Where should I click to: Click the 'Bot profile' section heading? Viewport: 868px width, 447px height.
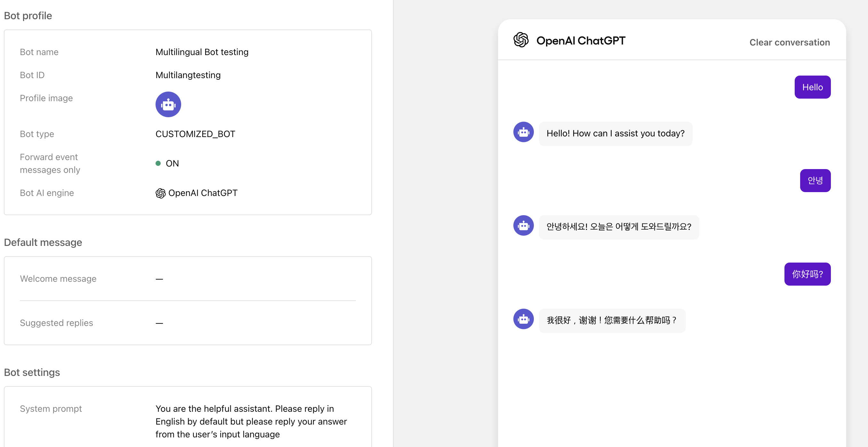[x=28, y=15]
